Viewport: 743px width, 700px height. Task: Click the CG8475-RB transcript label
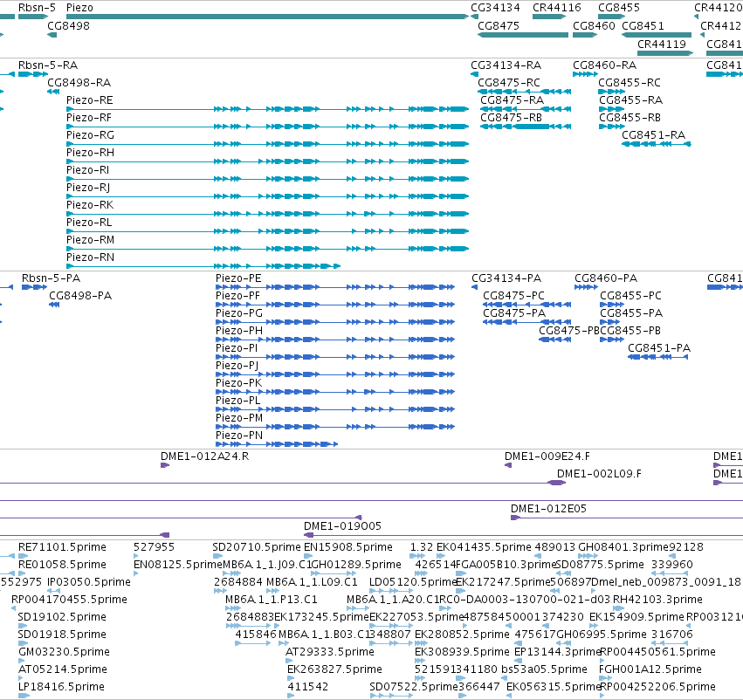[512, 118]
